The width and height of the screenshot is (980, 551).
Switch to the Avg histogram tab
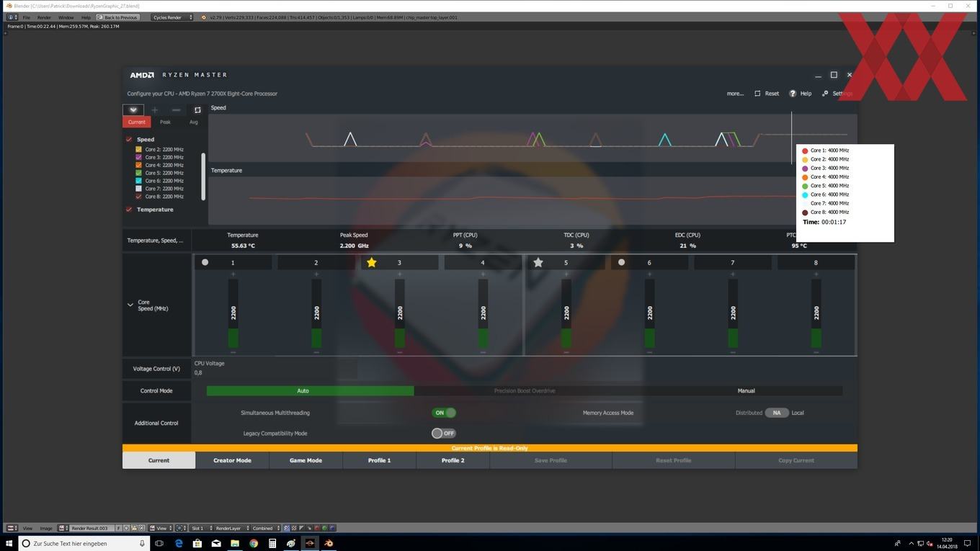coord(193,122)
